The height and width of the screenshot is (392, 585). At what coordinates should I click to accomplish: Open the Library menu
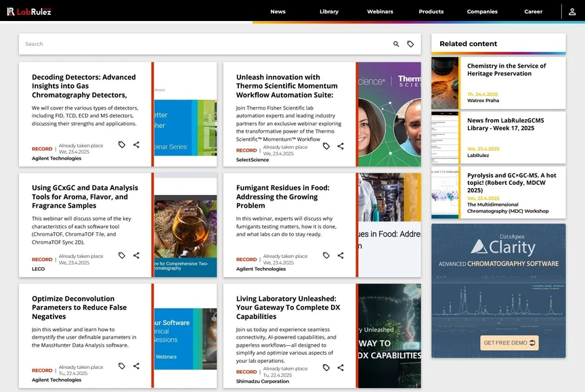coord(329,12)
